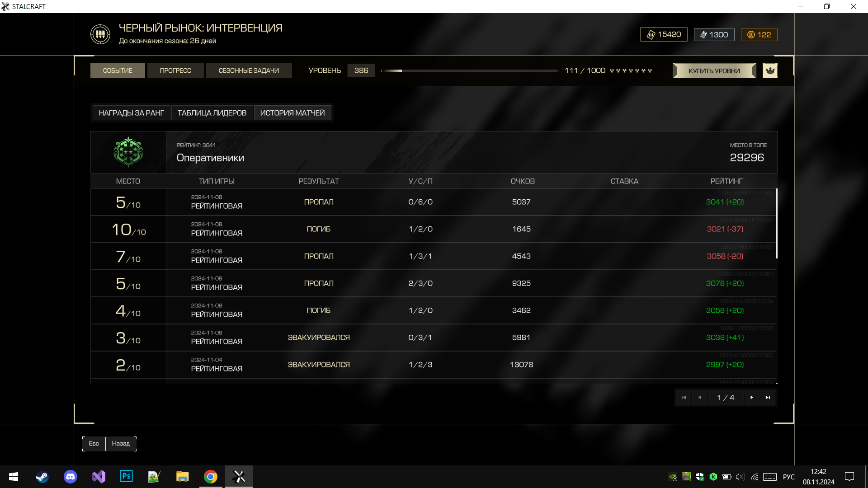The image size is (868, 488).
Task: Select the ИСТОРИЯ МАТЧЕЙ tab
Action: pos(292,113)
